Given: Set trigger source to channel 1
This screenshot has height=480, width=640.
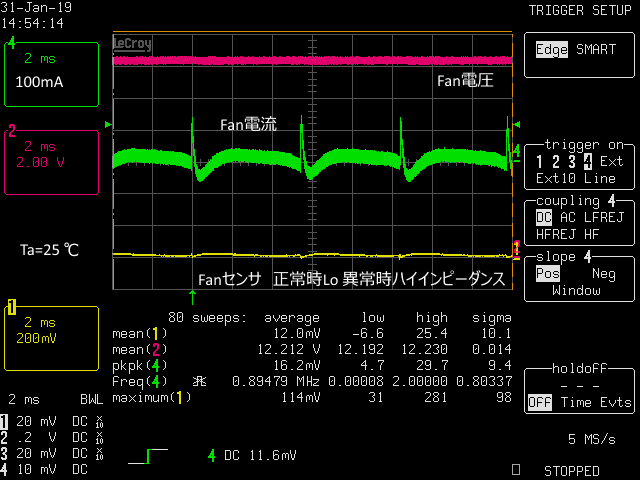Looking at the screenshot, I should 540,162.
